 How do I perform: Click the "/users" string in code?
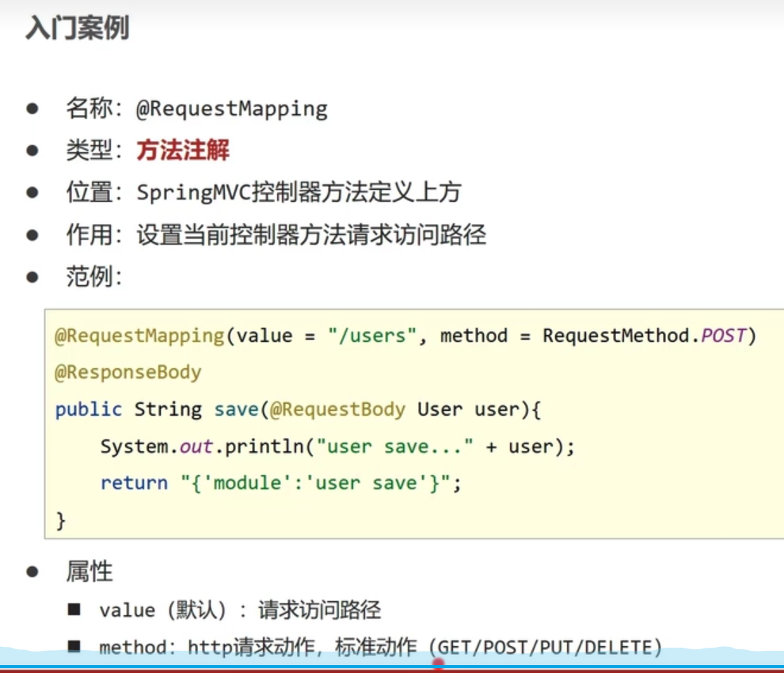[372, 336]
